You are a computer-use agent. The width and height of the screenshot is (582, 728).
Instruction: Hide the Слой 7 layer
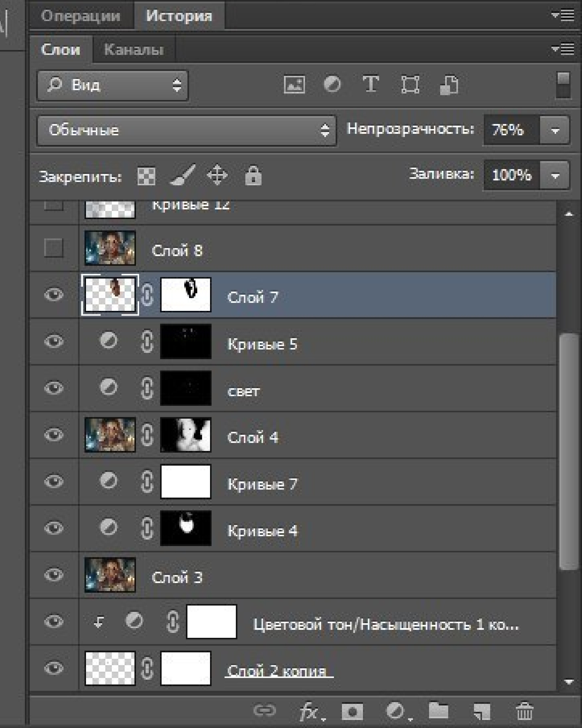[54, 294]
